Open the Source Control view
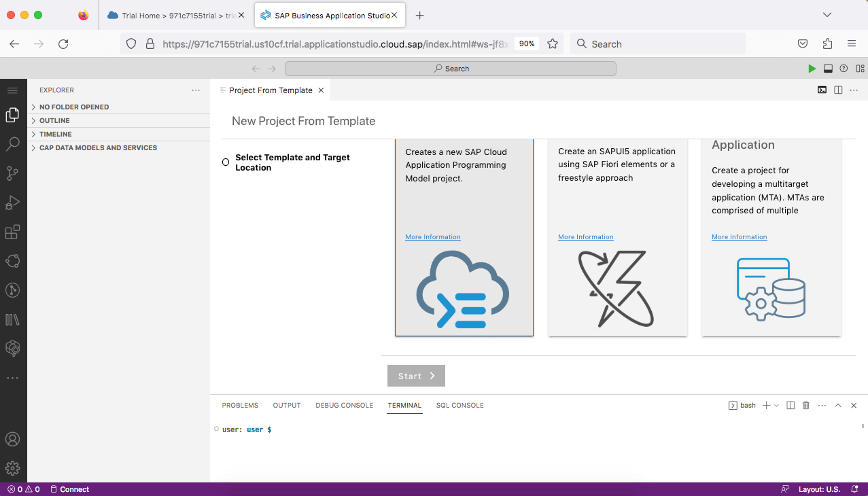 click(x=12, y=173)
